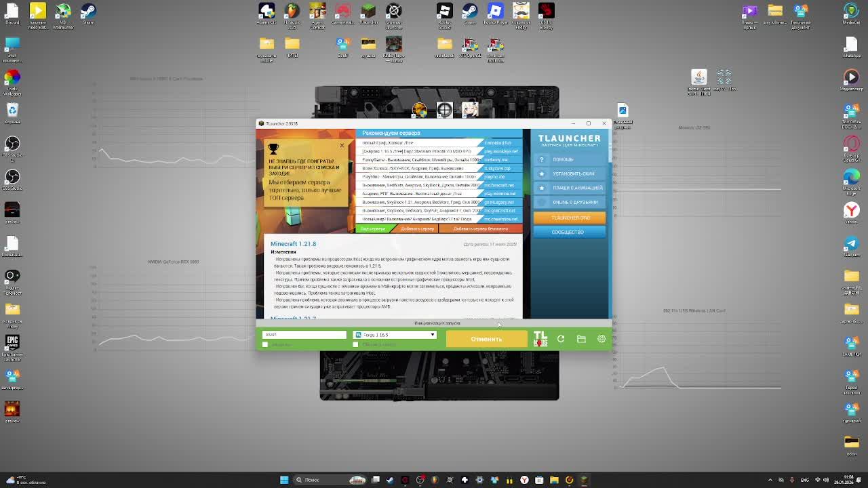Click Online с друзьями button

pyautogui.click(x=570, y=202)
